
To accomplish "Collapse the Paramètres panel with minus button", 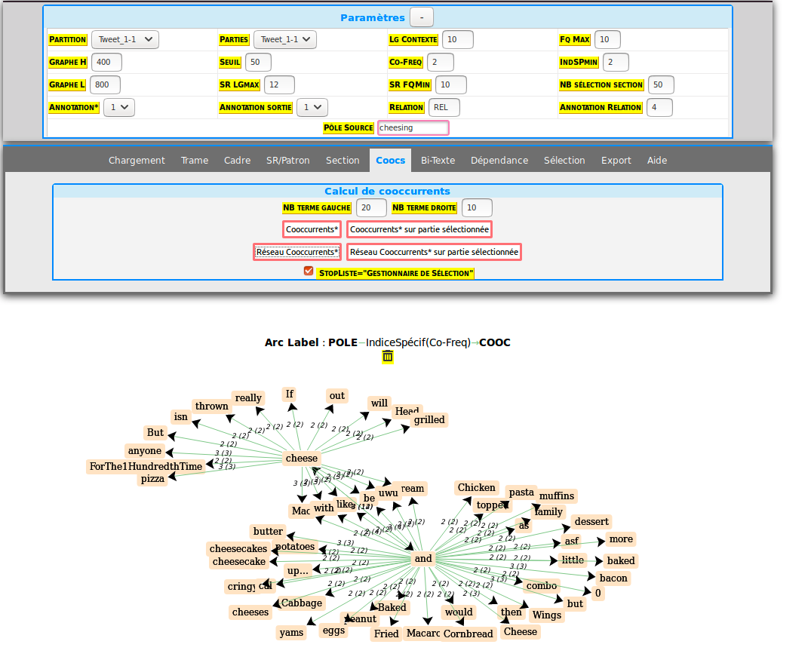I will point(421,17).
